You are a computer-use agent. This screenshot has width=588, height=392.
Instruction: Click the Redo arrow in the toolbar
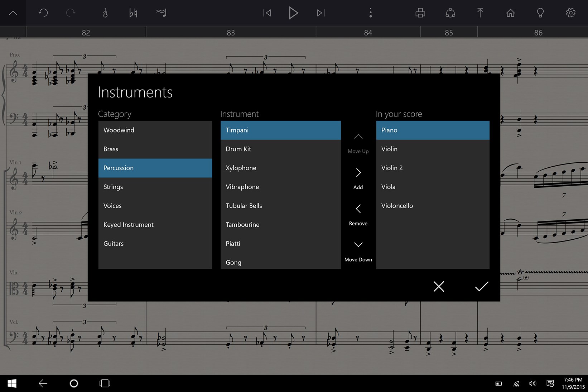[71, 13]
